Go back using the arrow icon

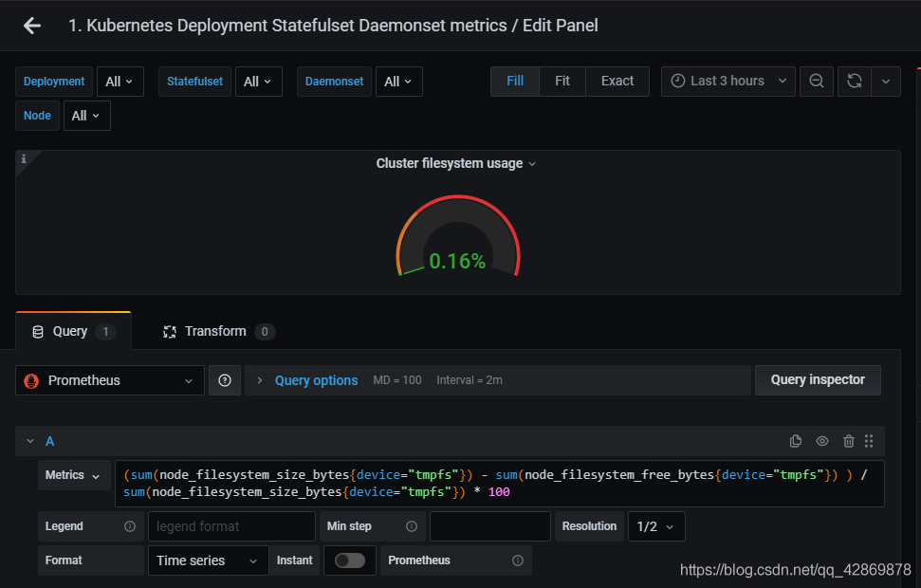pos(31,26)
